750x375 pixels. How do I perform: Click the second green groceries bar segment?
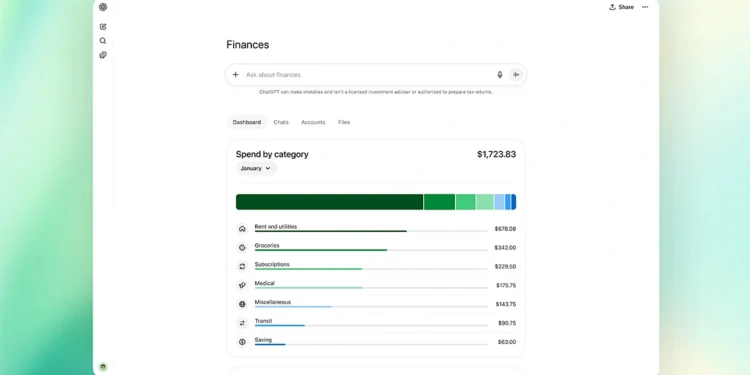click(440, 202)
